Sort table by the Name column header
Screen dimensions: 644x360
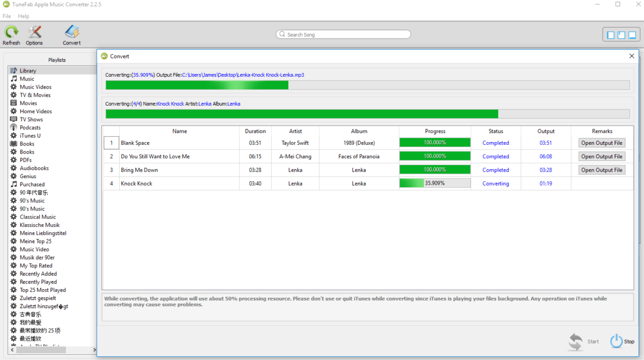click(x=179, y=131)
